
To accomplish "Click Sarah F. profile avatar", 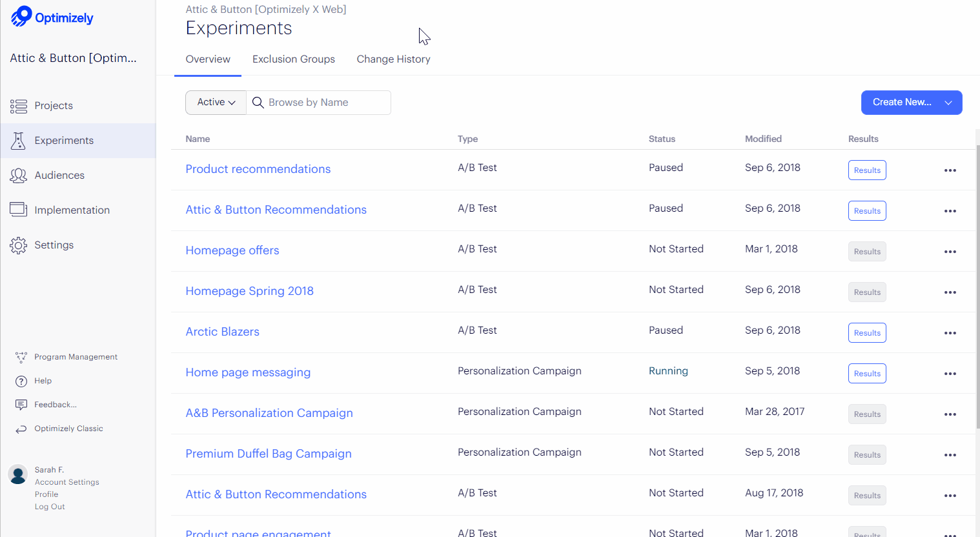I will [18, 475].
